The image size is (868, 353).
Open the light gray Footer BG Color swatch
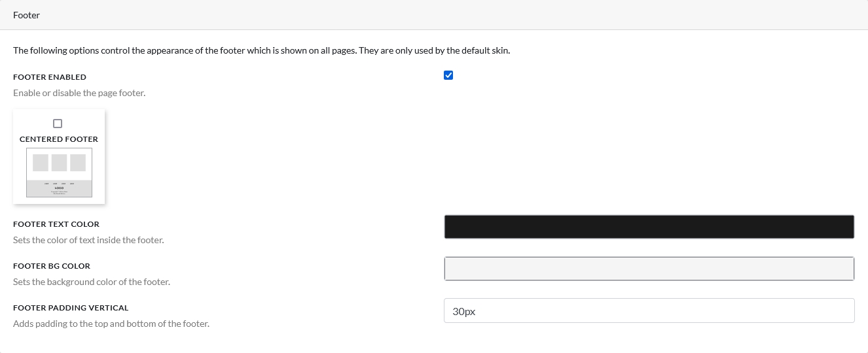(649, 269)
